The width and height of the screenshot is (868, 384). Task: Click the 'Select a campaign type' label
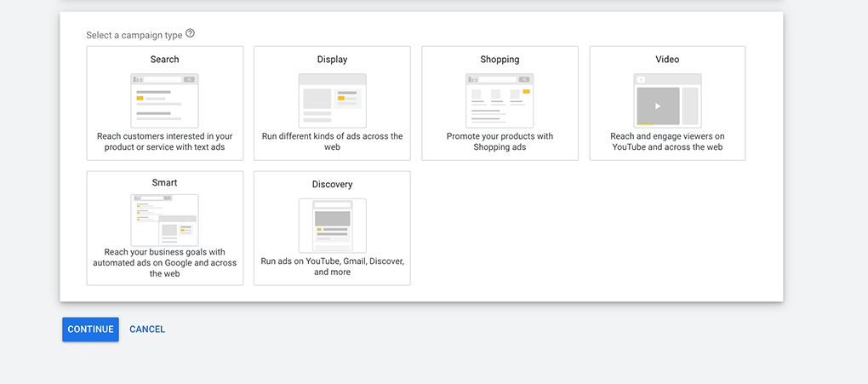pyautogui.click(x=134, y=35)
